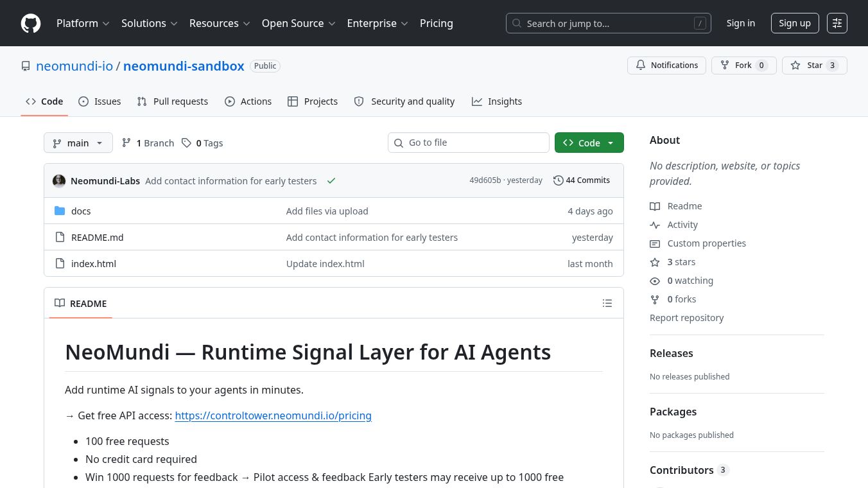Switch to the Issues tab

(x=100, y=101)
